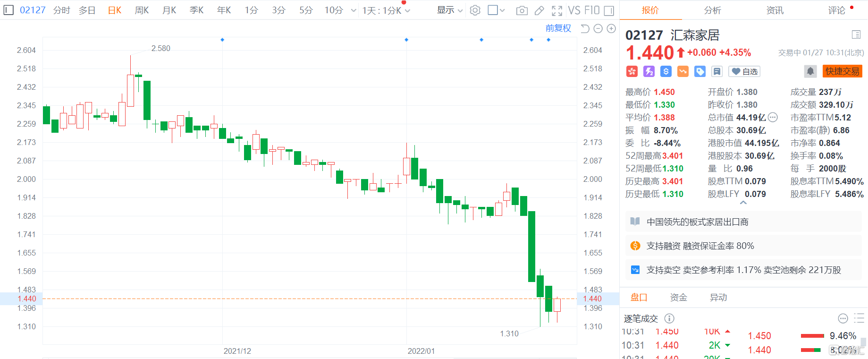Switch to 周K weekly chart tab
The height and width of the screenshot is (359, 868).
(x=142, y=10)
